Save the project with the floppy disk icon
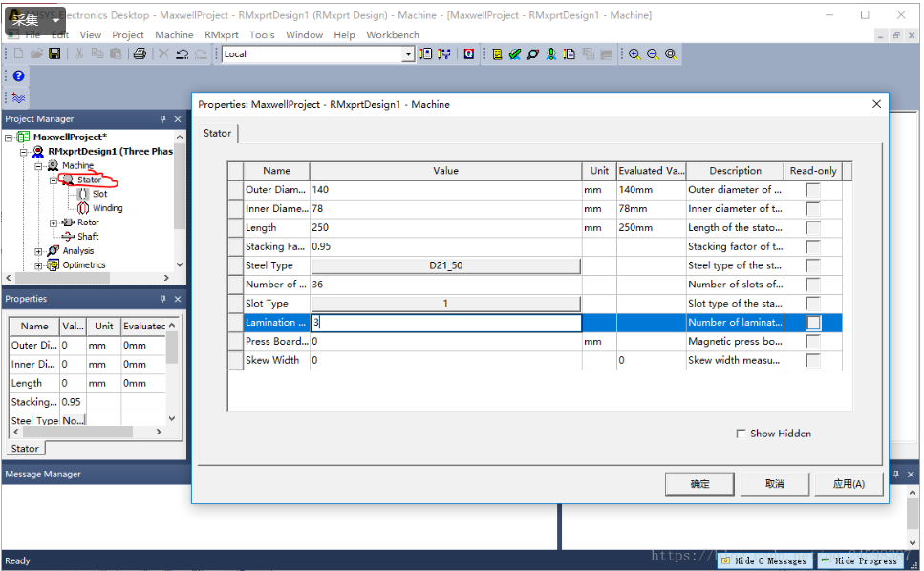The width and height of the screenshot is (924, 571). (x=54, y=53)
